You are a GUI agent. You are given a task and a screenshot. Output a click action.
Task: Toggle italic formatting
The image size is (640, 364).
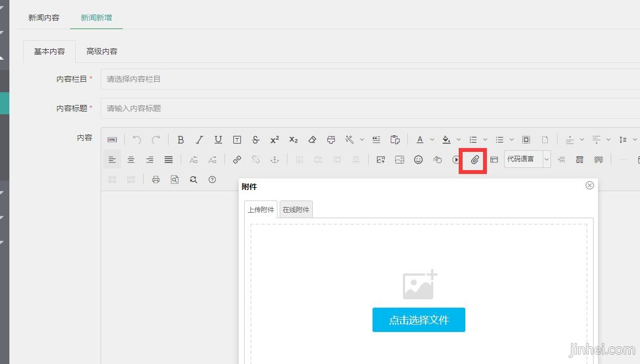pos(199,140)
